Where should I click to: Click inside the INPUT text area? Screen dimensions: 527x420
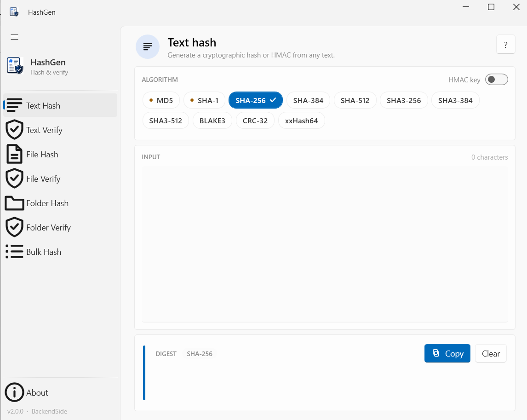click(325, 244)
